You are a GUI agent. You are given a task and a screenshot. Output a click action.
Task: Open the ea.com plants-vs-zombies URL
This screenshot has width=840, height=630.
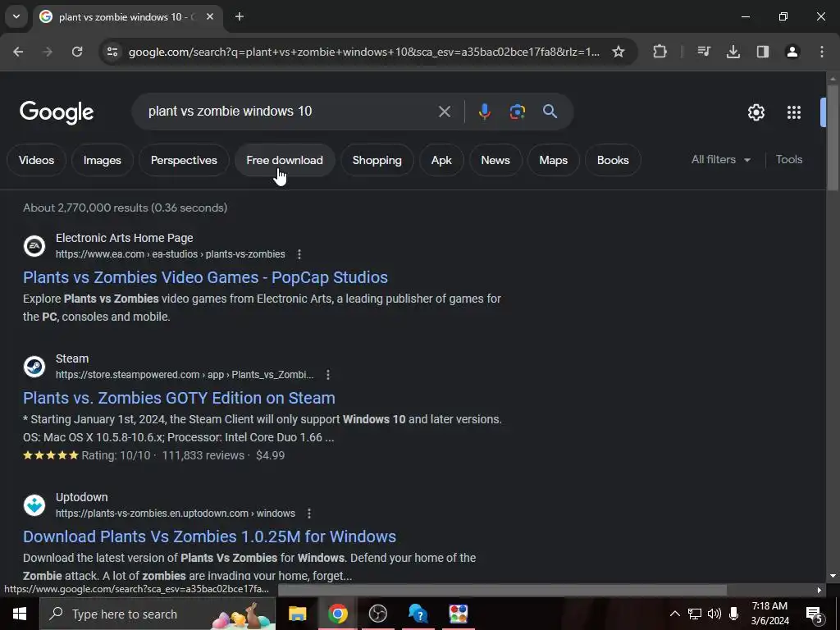(x=171, y=254)
